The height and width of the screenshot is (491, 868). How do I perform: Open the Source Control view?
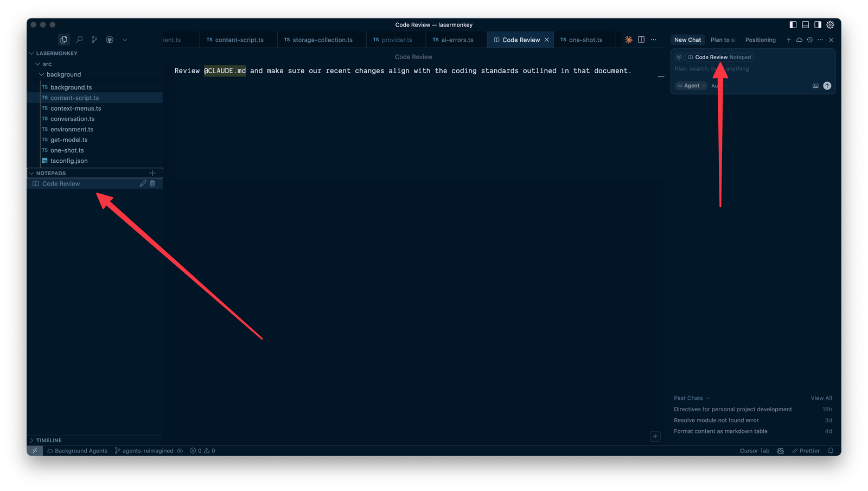[x=94, y=40]
